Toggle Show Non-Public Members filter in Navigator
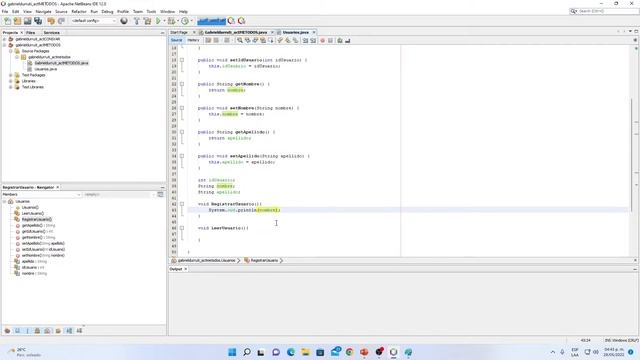 tap(37, 331)
